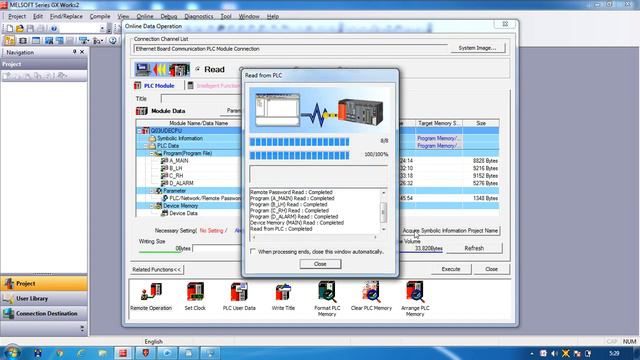Click the blue Help toolbar icon

[53, 29]
